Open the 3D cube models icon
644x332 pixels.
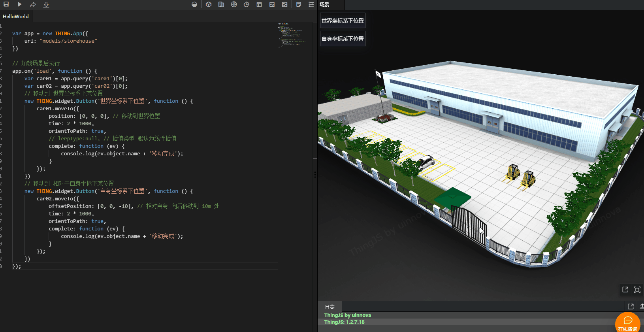(209, 4)
